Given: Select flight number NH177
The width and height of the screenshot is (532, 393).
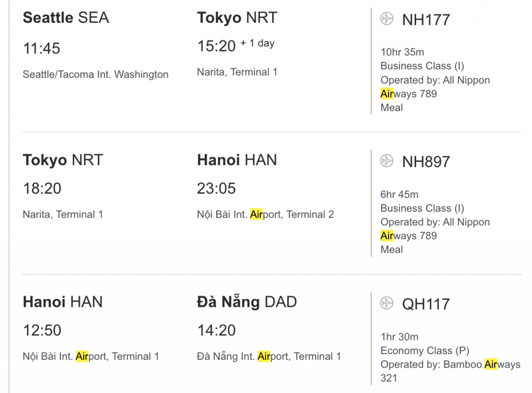Looking at the screenshot, I should tap(426, 20).
